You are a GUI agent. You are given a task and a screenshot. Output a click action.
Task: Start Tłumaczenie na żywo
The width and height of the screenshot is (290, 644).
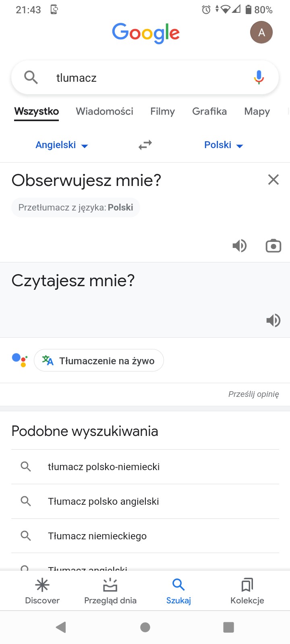click(x=99, y=361)
